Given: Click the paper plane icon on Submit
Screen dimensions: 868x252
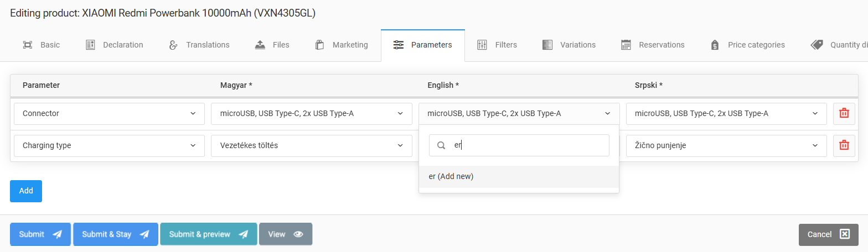Looking at the screenshot, I should click(57, 234).
